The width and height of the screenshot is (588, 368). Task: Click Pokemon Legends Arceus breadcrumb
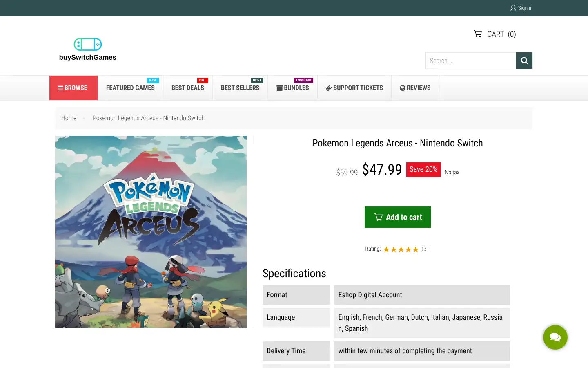[x=149, y=118]
